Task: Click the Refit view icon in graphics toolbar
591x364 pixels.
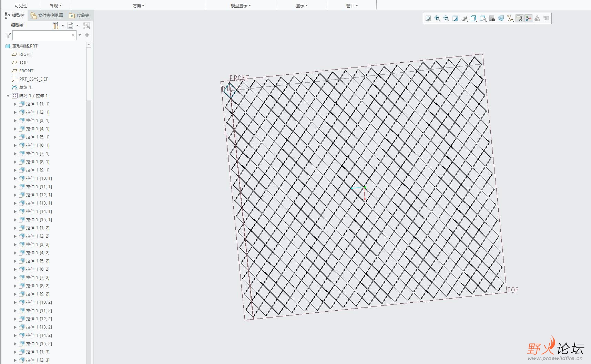Action: 428,19
